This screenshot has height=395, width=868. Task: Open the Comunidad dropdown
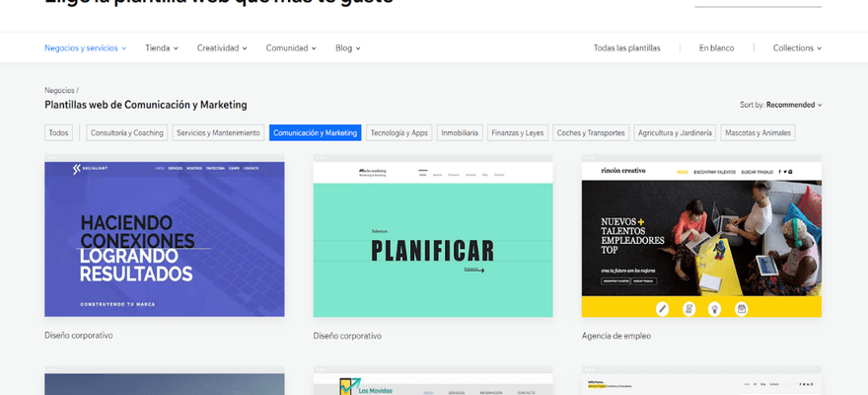pyautogui.click(x=291, y=48)
